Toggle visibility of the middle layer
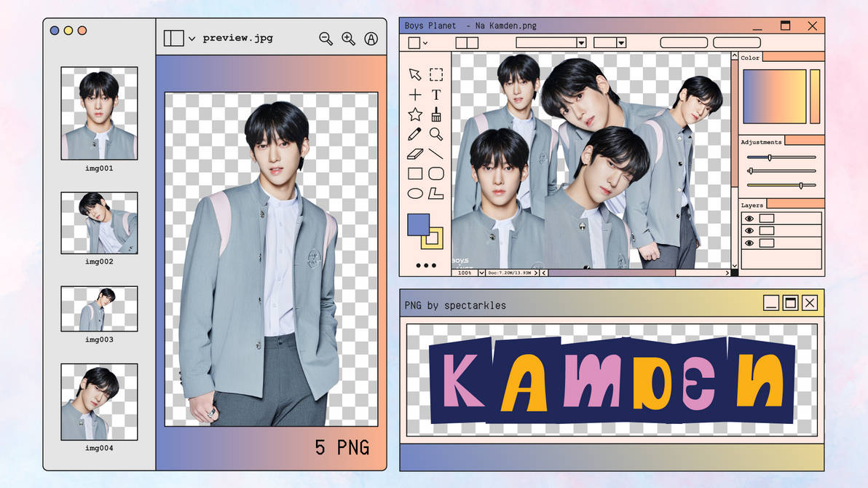 pyautogui.click(x=749, y=230)
